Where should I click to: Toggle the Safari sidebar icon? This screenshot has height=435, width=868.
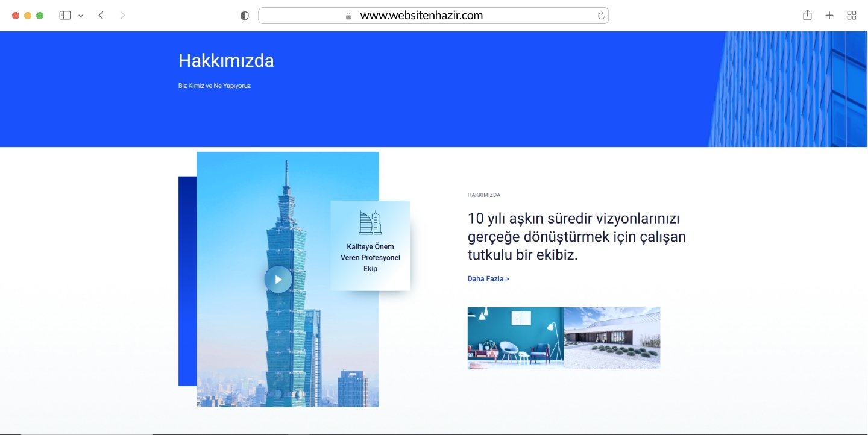65,16
